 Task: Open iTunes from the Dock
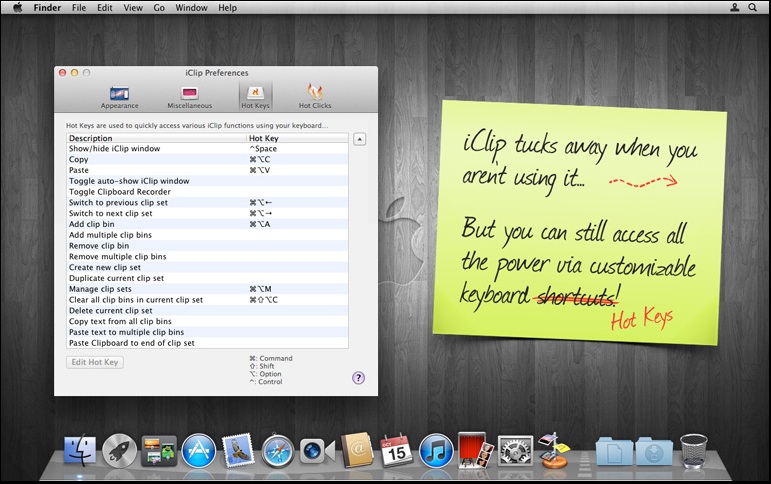coord(436,451)
